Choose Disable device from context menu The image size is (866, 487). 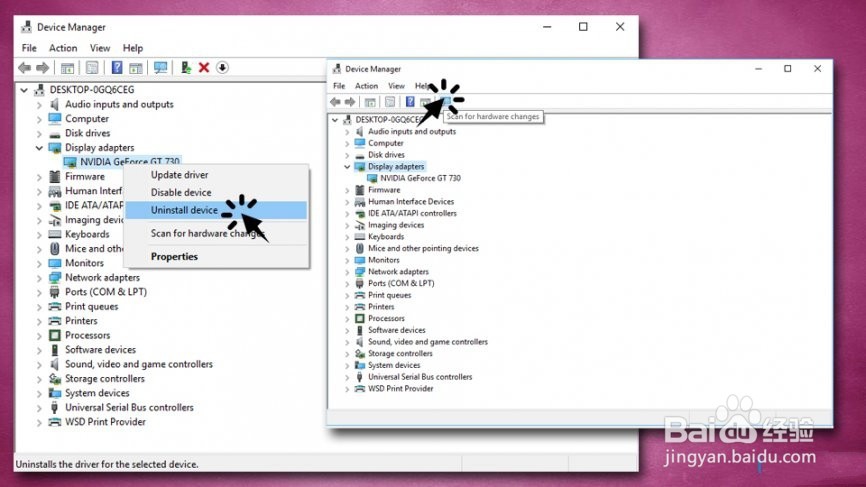tap(216, 192)
